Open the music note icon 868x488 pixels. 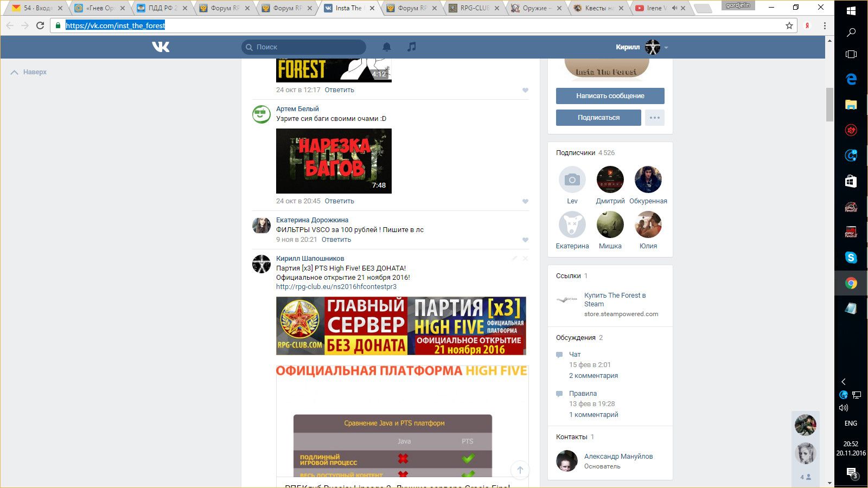click(412, 47)
